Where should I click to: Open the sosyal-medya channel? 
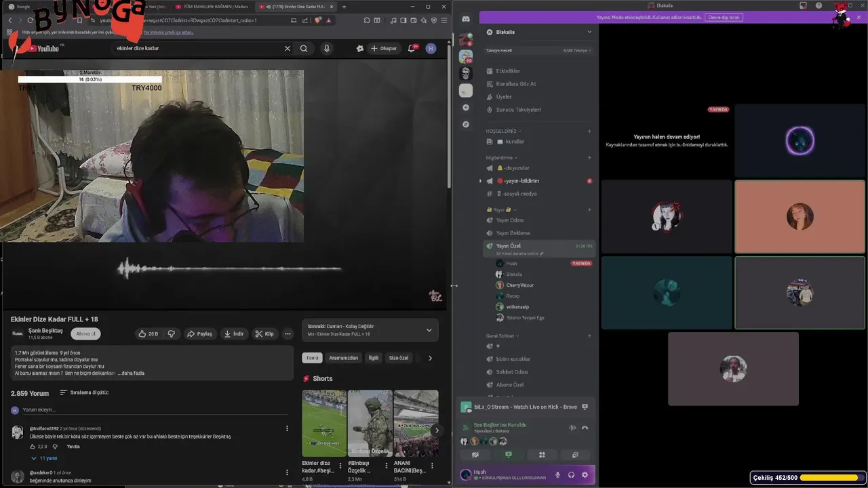[x=538, y=194]
